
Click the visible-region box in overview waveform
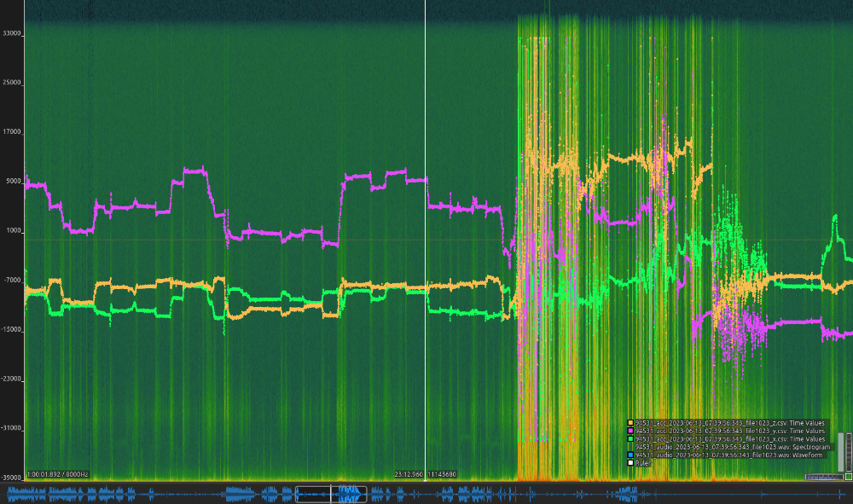(x=331, y=494)
